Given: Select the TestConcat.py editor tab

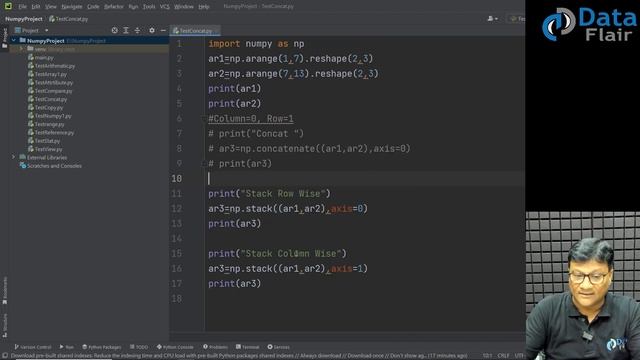Looking at the screenshot, I should (195, 31).
